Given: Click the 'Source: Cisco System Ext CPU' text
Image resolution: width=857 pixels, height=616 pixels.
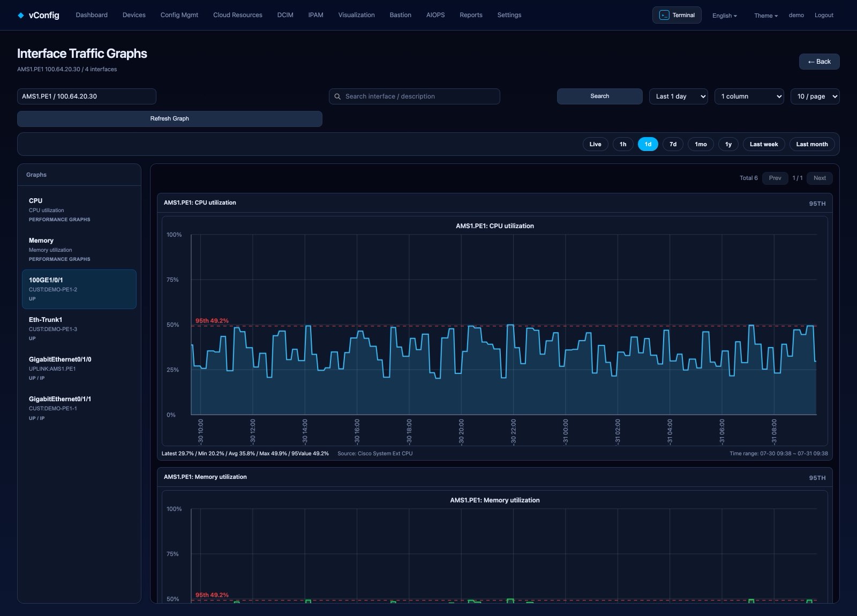Looking at the screenshot, I should pos(375,454).
